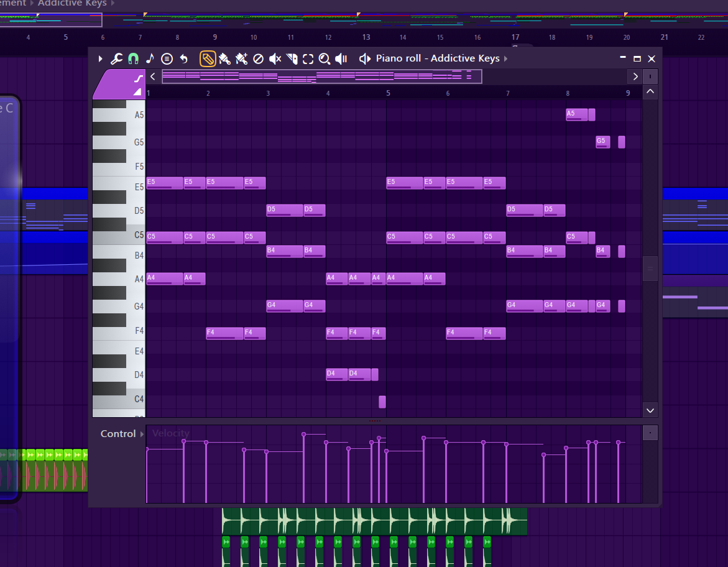Click bar 9 on piano roll ruler
Screen dimensions: 728x567
[x=628, y=93]
